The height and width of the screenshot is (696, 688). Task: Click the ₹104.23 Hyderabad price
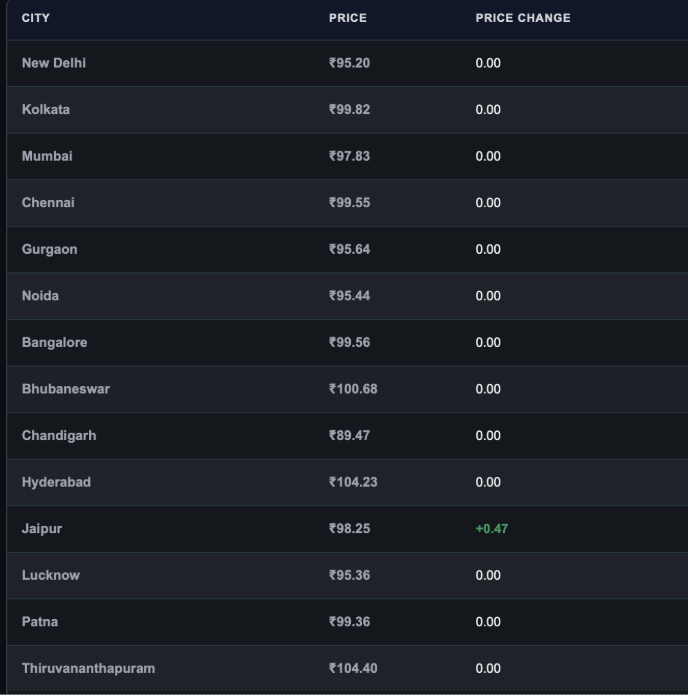[353, 482]
